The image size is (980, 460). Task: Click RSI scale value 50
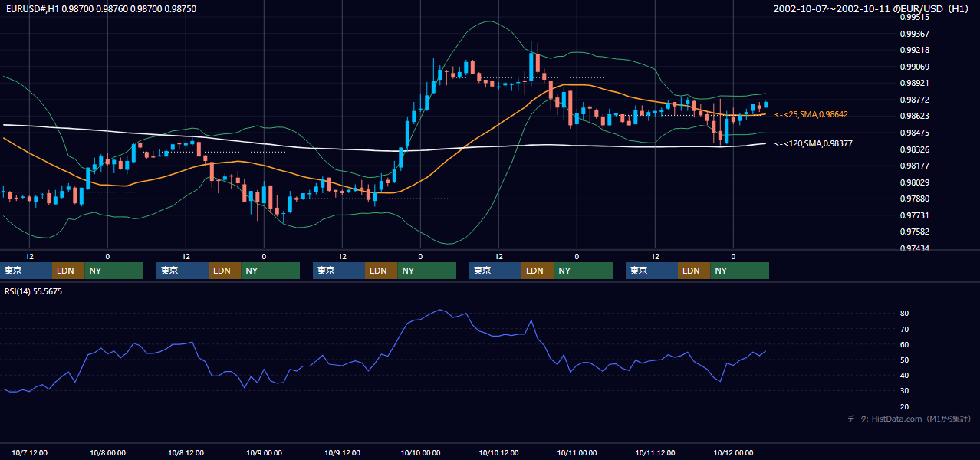[905, 360]
